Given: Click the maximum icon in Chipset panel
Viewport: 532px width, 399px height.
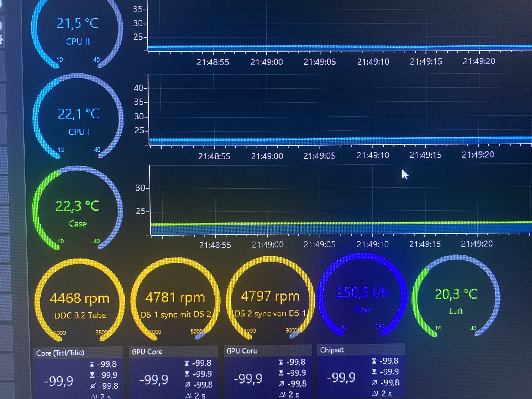Looking at the screenshot, I should (x=374, y=361).
